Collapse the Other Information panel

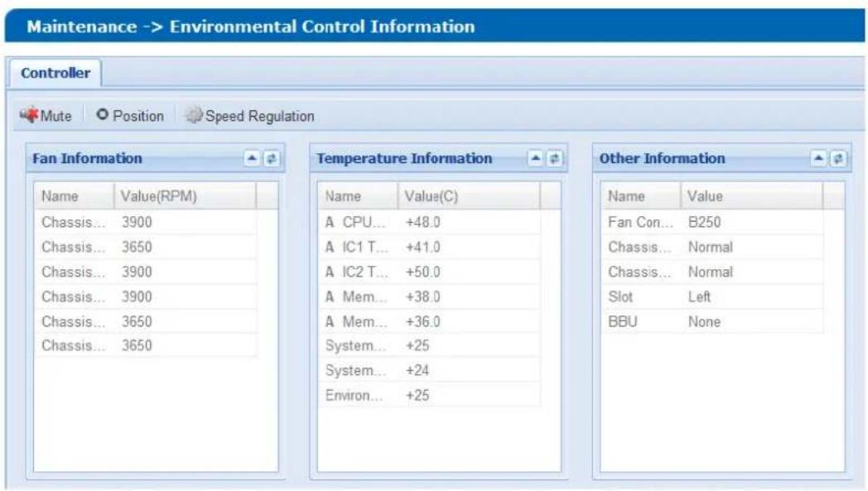click(x=818, y=159)
